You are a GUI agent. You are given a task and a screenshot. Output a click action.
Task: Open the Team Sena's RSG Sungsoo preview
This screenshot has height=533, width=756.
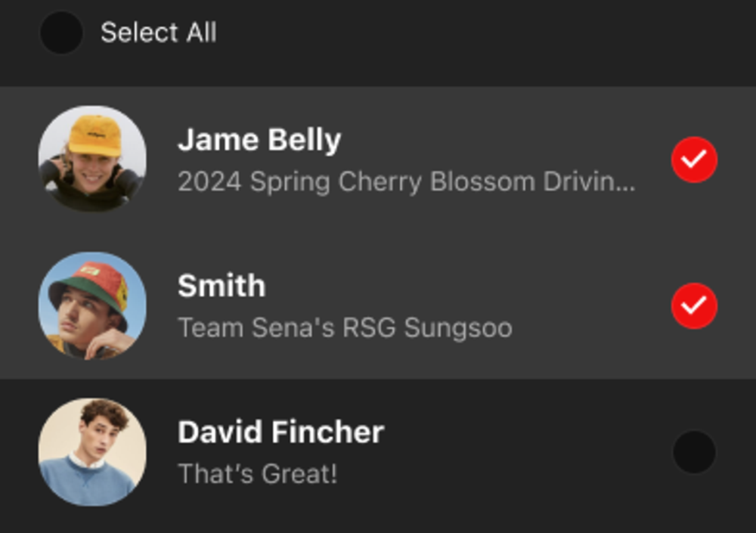tap(345, 328)
